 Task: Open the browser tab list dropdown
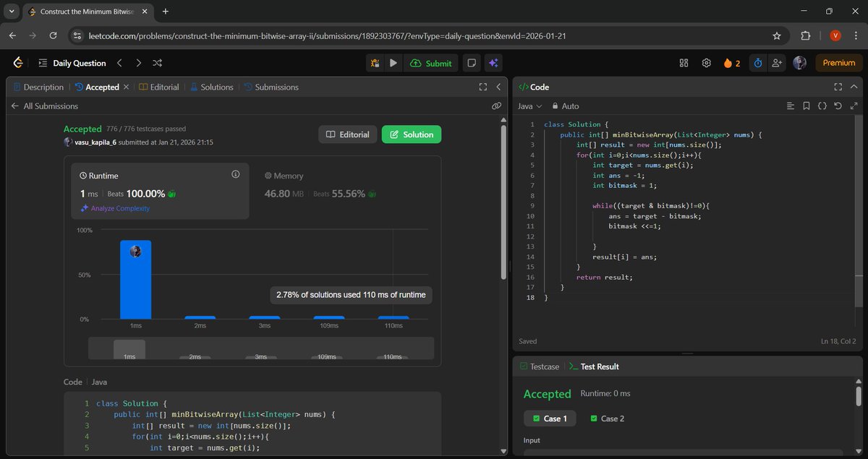coord(12,12)
